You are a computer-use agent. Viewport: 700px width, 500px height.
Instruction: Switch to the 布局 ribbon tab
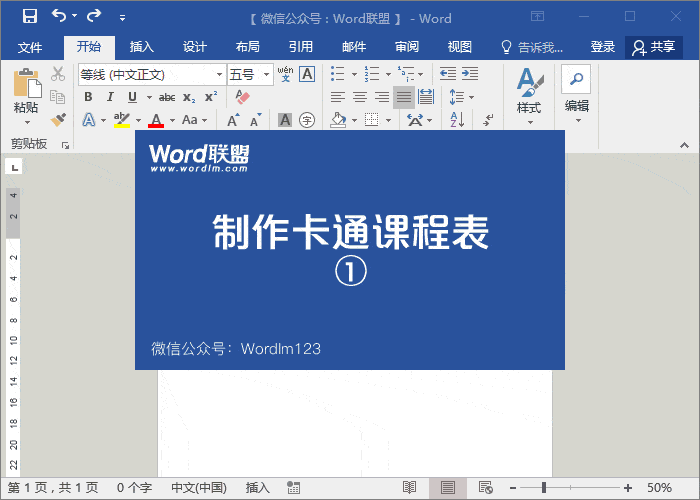pos(248,47)
